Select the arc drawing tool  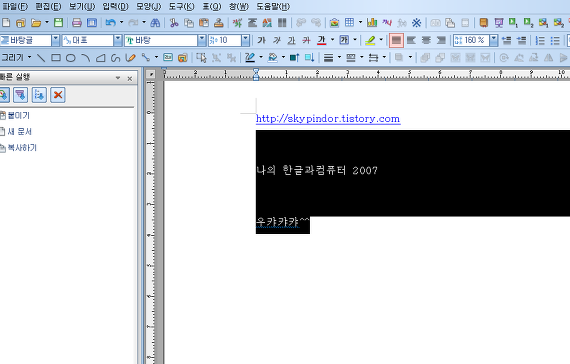pos(86,58)
